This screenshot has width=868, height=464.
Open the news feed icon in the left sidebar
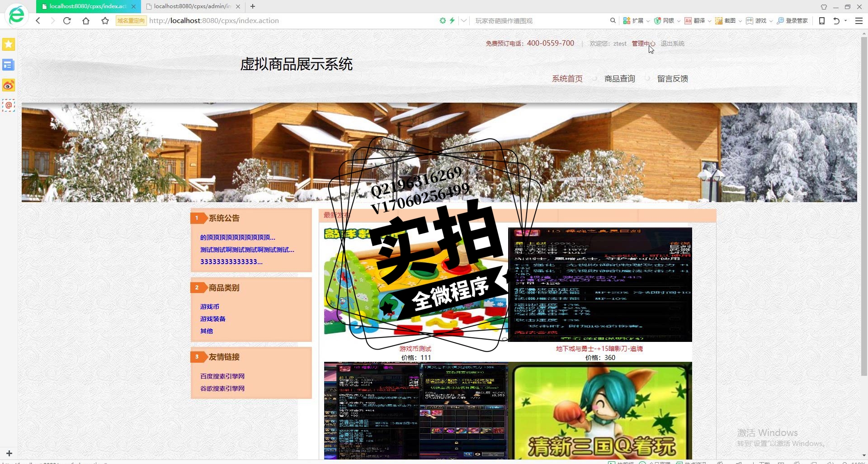(9, 65)
